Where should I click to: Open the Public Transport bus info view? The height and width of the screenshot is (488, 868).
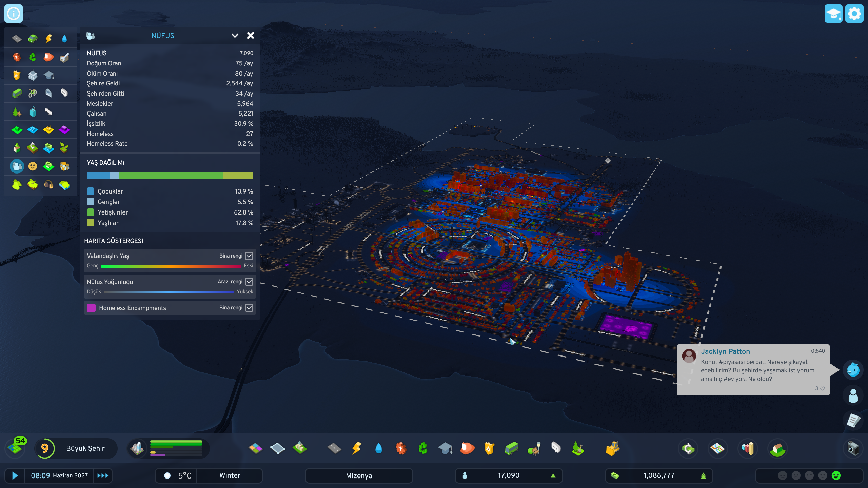(17, 93)
